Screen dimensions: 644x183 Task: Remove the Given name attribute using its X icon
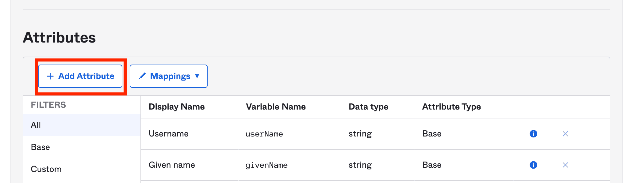565,165
